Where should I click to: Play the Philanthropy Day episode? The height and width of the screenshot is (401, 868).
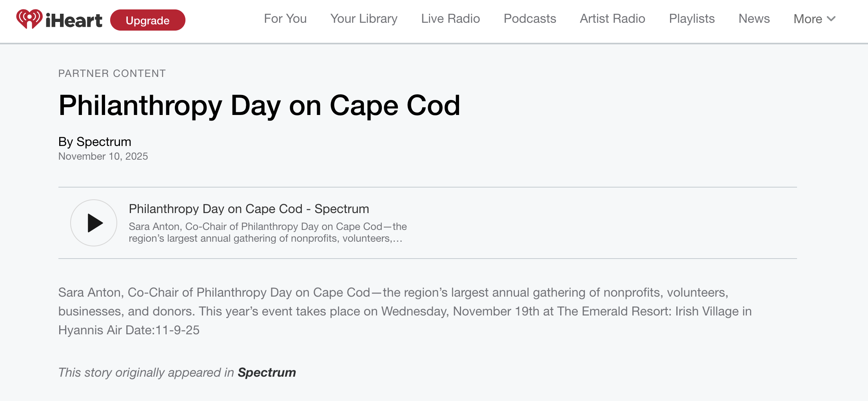[x=93, y=222]
